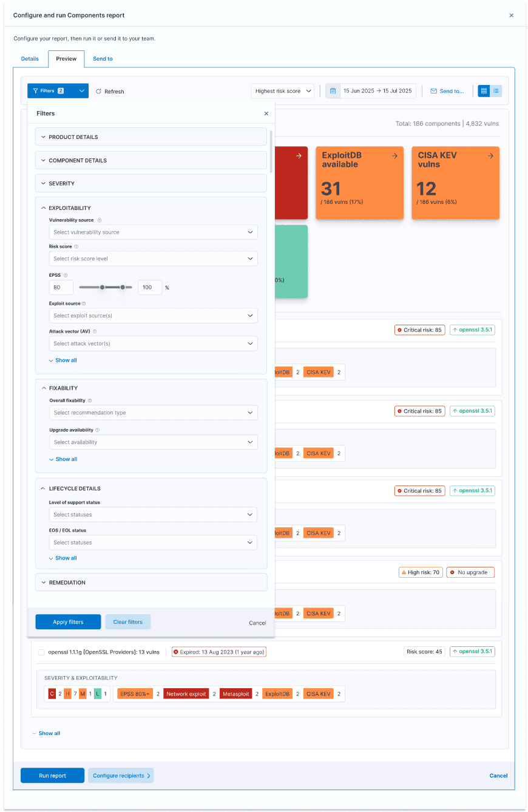528x812 pixels.
Task: Close the Filters panel with X
Action: (x=266, y=113)
